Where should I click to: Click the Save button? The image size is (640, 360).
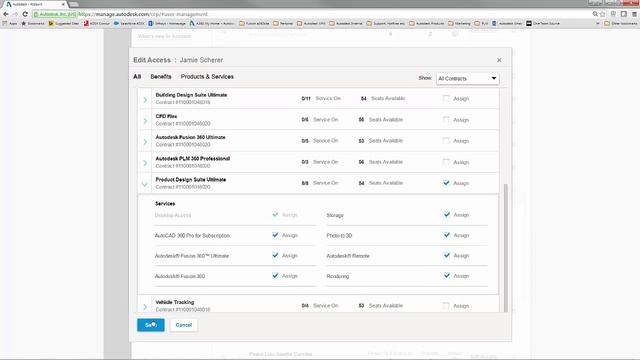click(x=151, y=325)
